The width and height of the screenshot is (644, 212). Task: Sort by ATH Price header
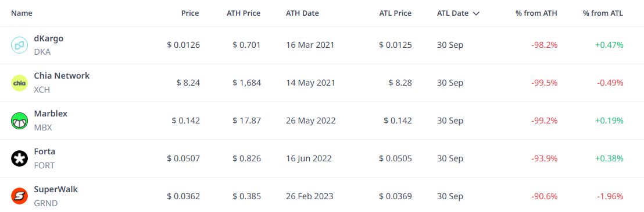coord(244,13)
